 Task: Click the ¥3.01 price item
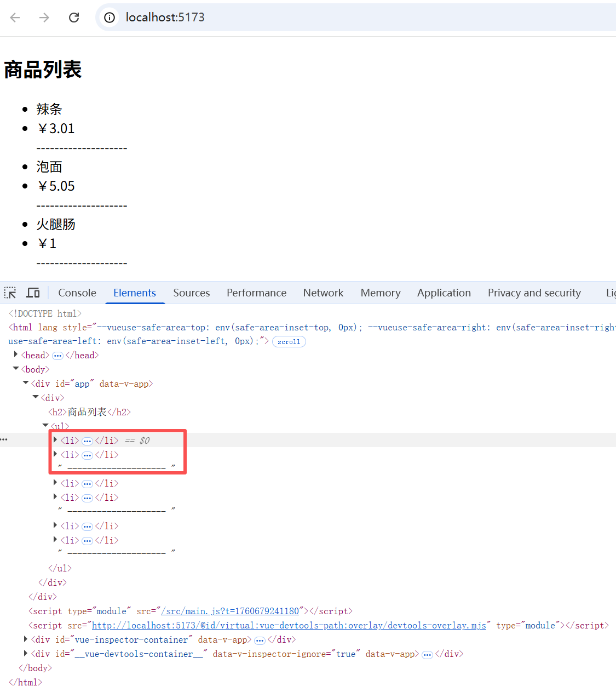coord(55,128)
